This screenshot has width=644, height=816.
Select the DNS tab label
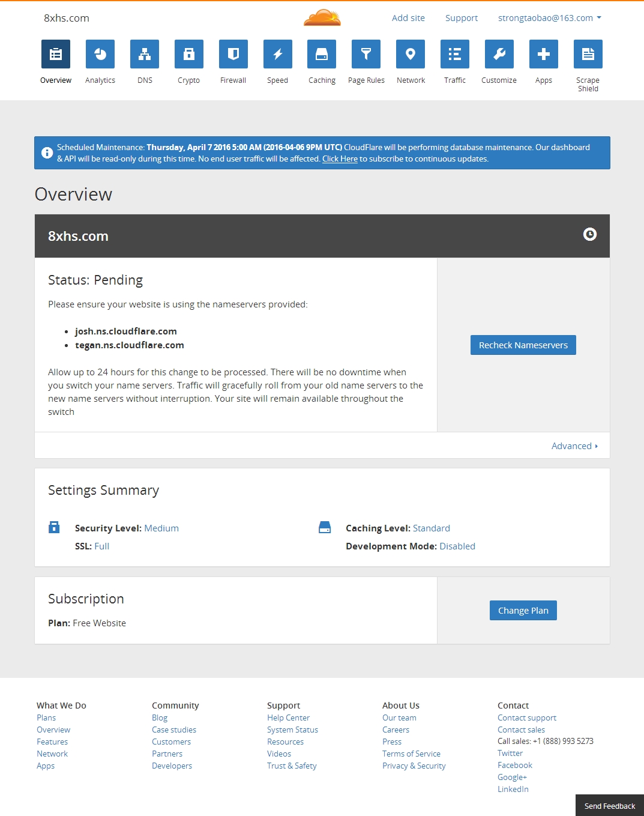(145, 80)
